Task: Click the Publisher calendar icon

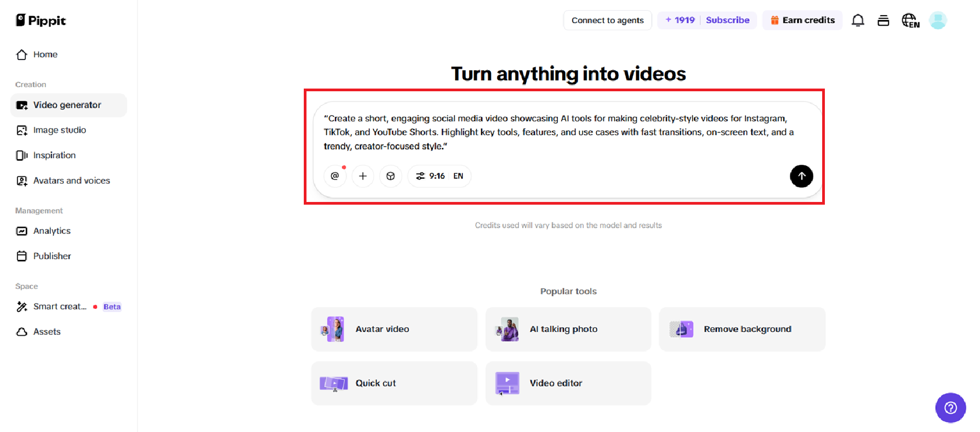Action: (22, 256)
